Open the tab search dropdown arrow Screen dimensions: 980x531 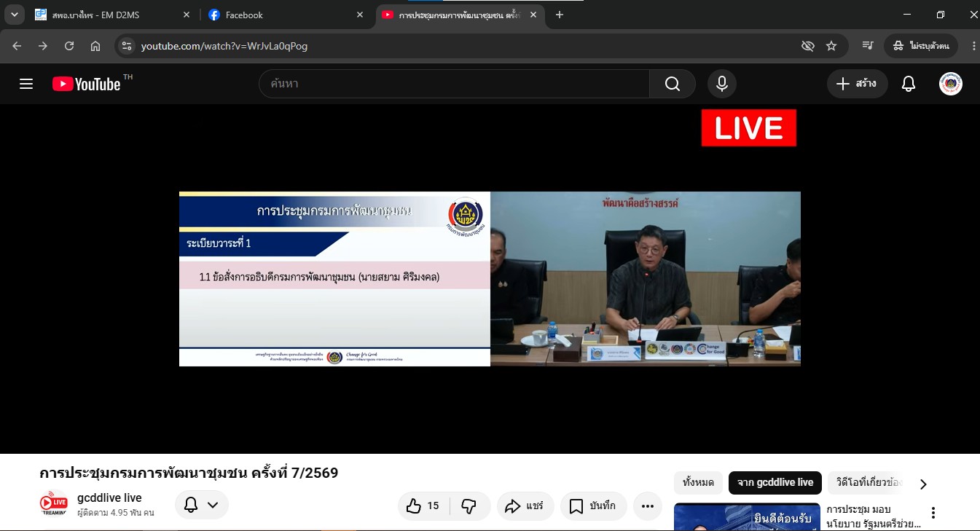click(x=14, y=15)
